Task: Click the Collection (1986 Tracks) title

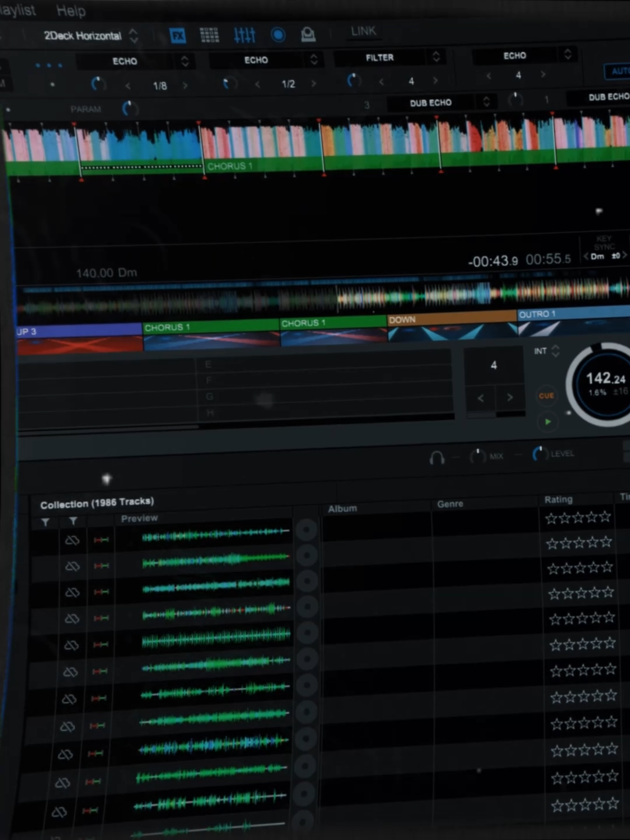Action: (97, 503)
